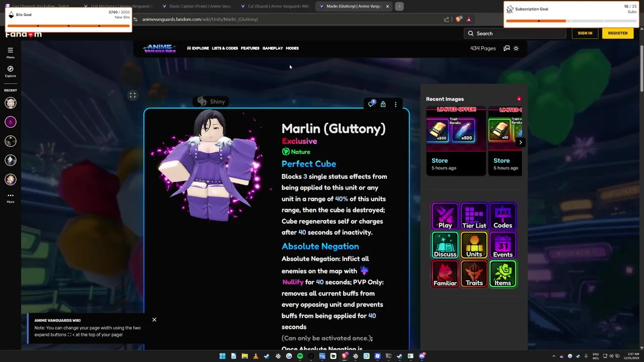Click the page lock icon
The image size is (644, 362).
(x=383, y=105)
